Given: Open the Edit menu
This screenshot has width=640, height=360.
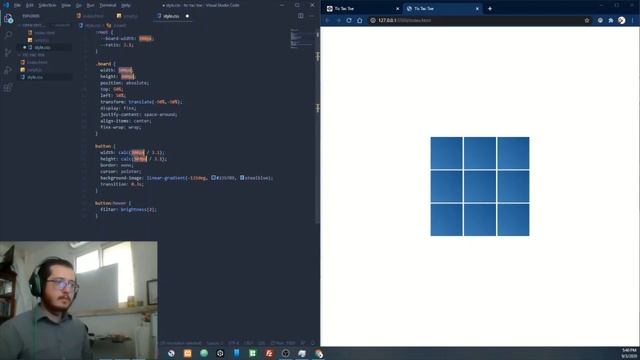Looking at the screenshot, I should (30, 5).
